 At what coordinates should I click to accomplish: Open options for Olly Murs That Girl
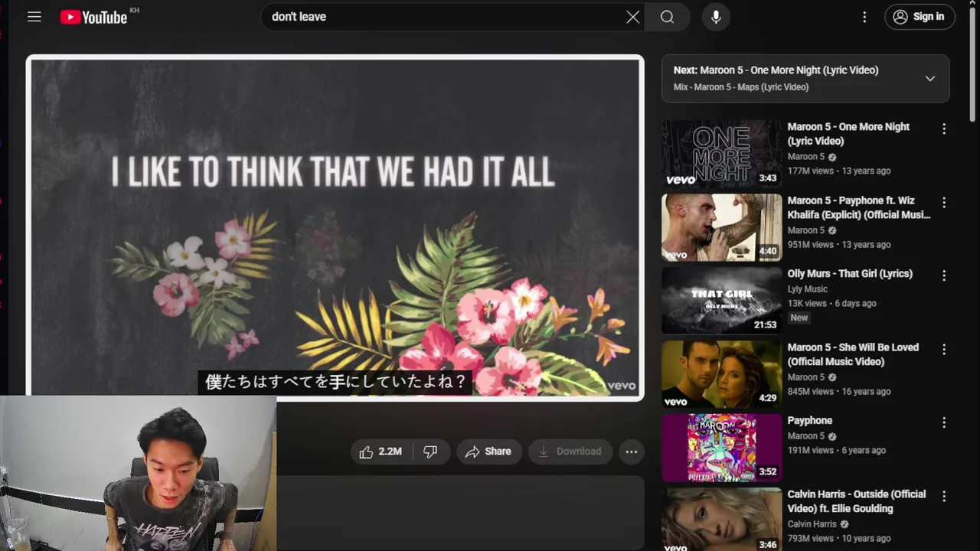pos(944,275)
